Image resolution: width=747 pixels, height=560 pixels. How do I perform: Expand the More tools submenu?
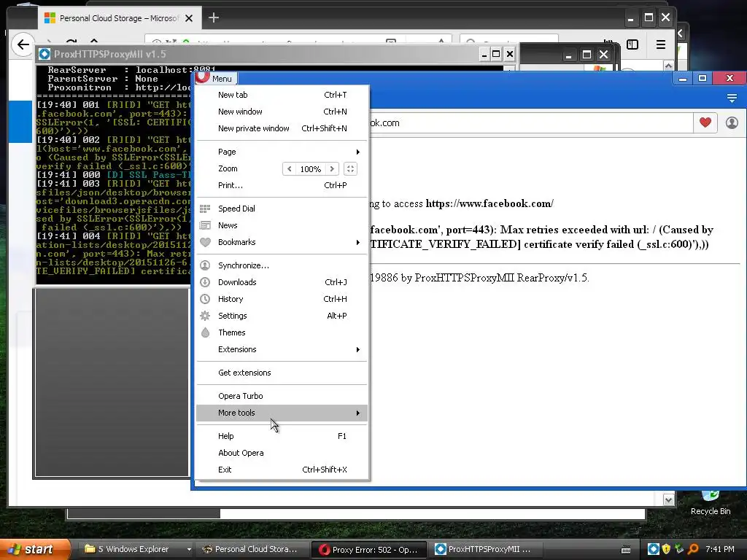pos(282,413)
